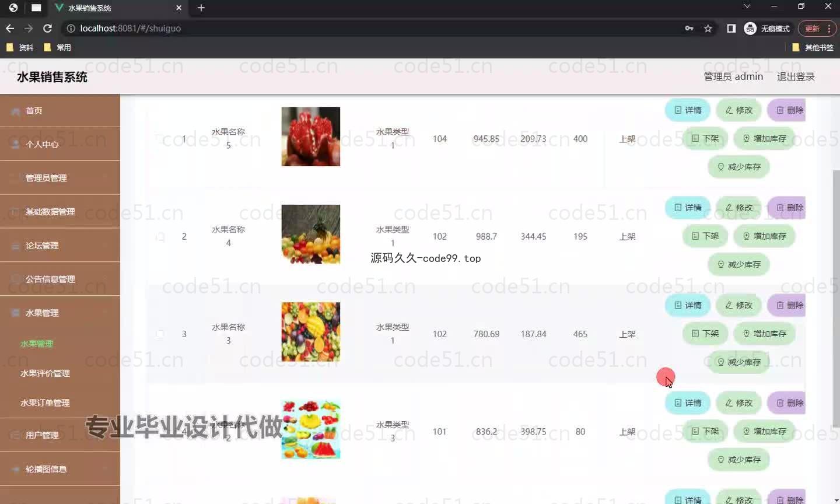
Task: Open the 水果订单管理 submenu item
Action: pos(45,403)
